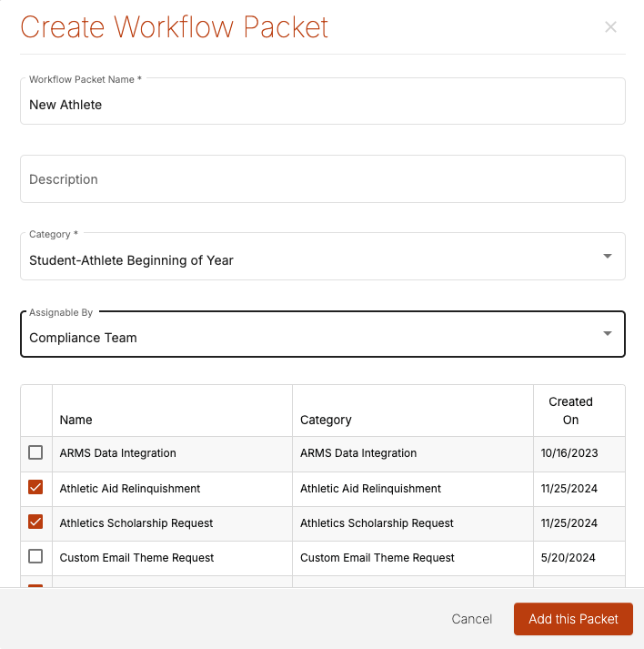
Task: Uncheck the Athletics Scholarship Request checkbox
Action: 35,522
